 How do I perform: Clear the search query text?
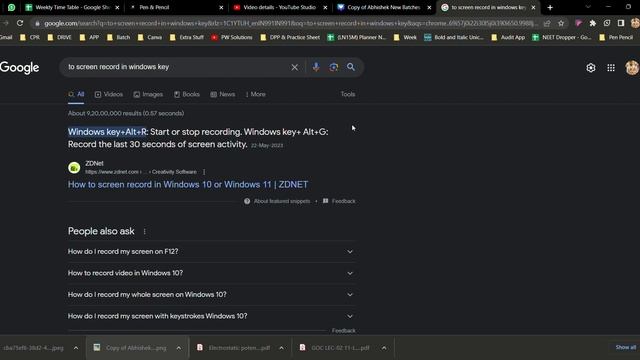click(x=294, y=67)
